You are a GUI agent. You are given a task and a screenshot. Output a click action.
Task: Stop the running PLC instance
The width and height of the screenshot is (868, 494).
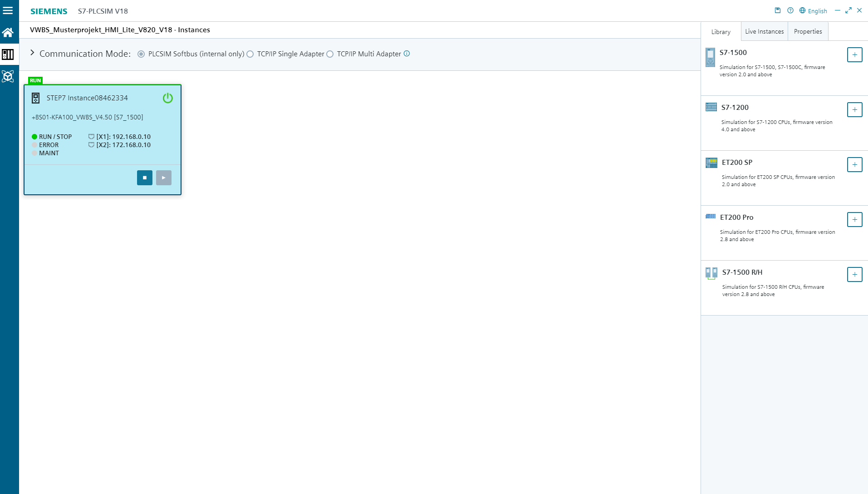(145, 178)
